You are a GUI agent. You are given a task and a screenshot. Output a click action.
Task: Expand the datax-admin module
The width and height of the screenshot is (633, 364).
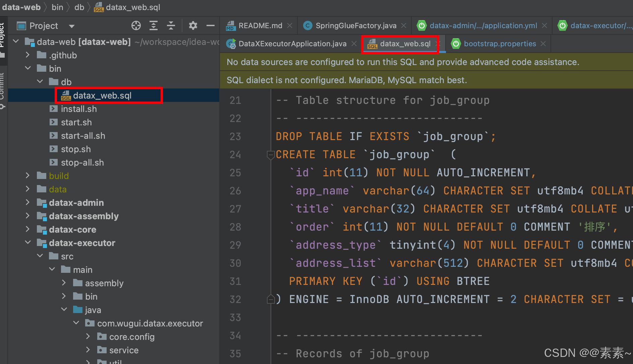(27, 202)
